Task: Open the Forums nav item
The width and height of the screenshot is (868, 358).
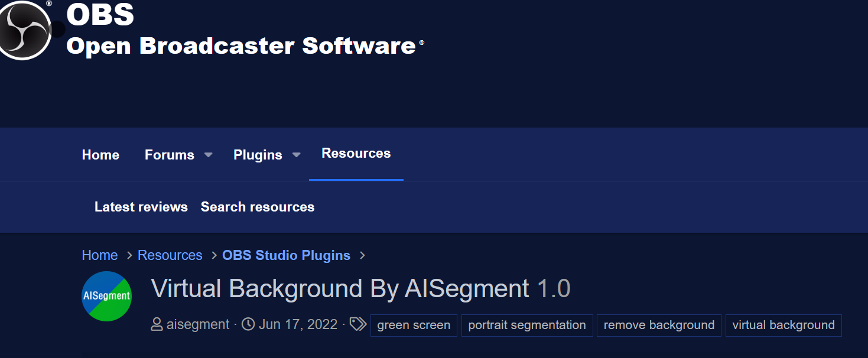Action: click(170, 155)
